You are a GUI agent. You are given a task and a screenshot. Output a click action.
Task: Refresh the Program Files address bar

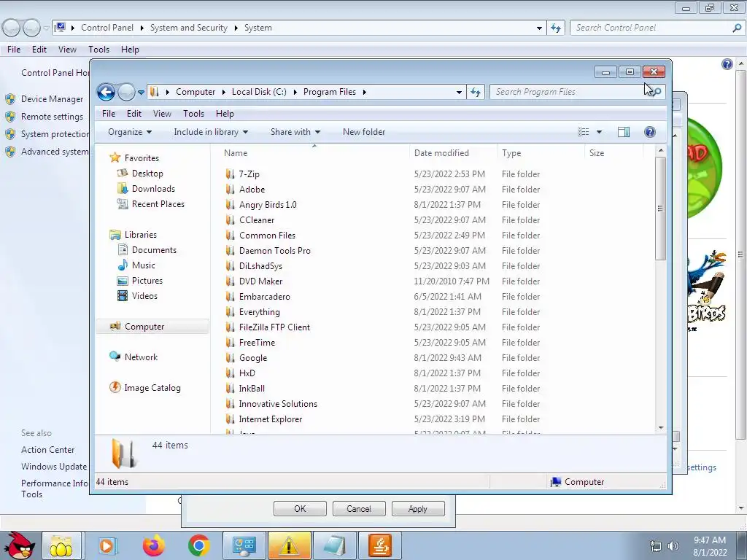click(476, 92)
